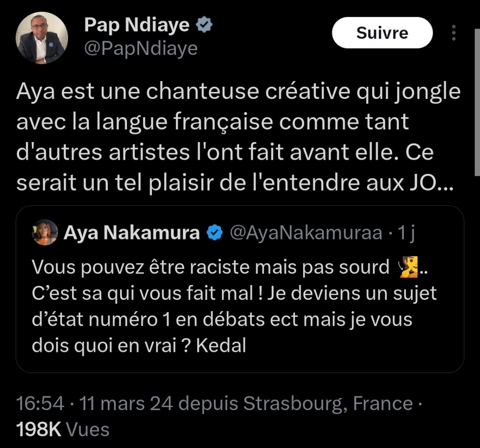Click the 16:54 post time
This screenshot has height=448, width=480.
(40, 403)
